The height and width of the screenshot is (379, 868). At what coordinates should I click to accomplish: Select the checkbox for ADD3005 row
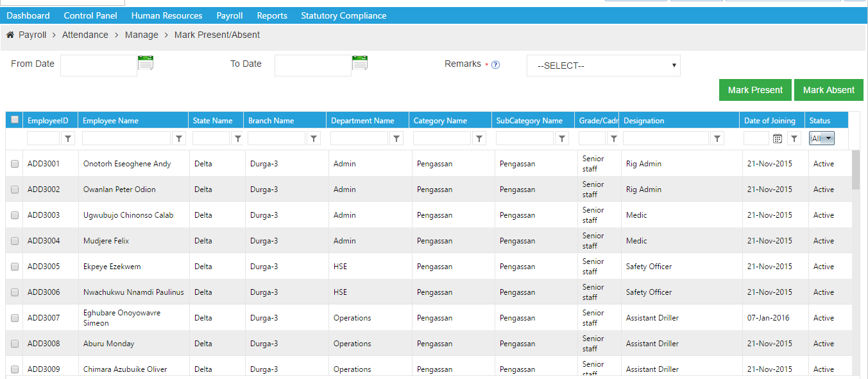coord(15,267)
